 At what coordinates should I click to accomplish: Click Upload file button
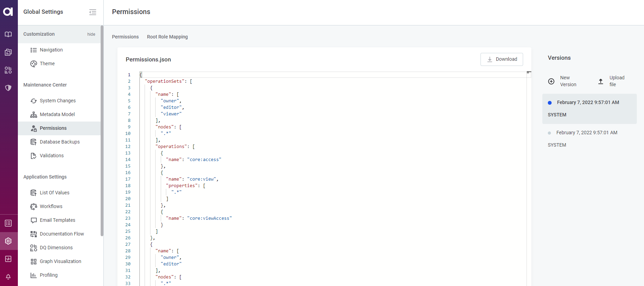point(612,81)
